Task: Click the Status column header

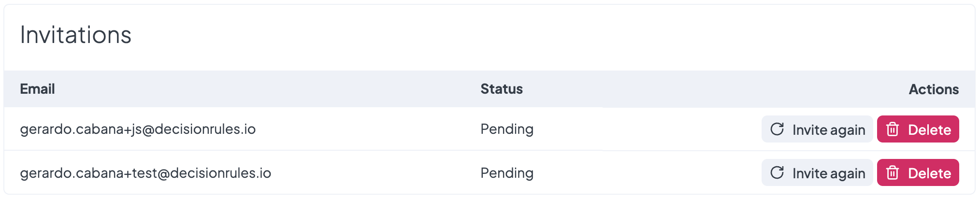Action: click(501, 89)
